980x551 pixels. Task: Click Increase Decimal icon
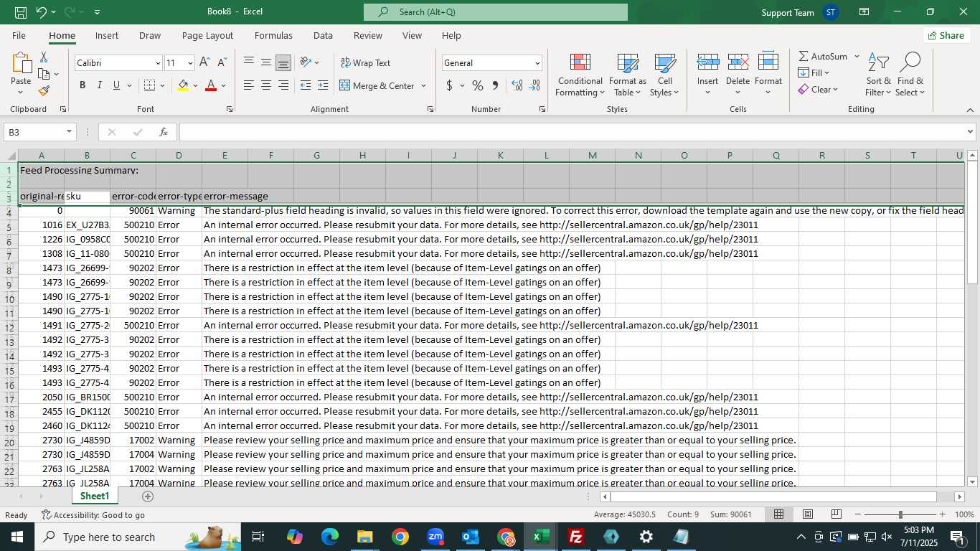click(x=517, y=85)
